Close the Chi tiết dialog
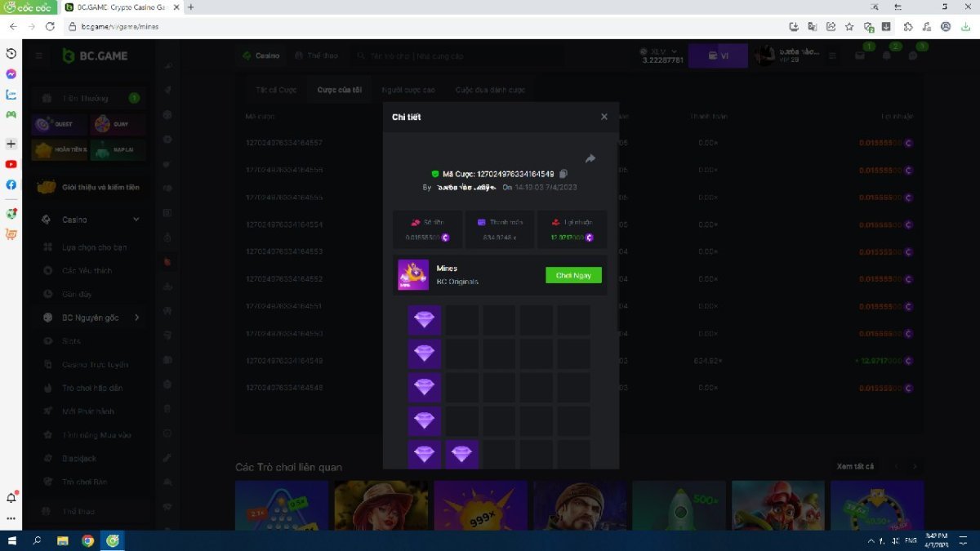Viewport: 980px width, 551px height. [x=604, y=117]
